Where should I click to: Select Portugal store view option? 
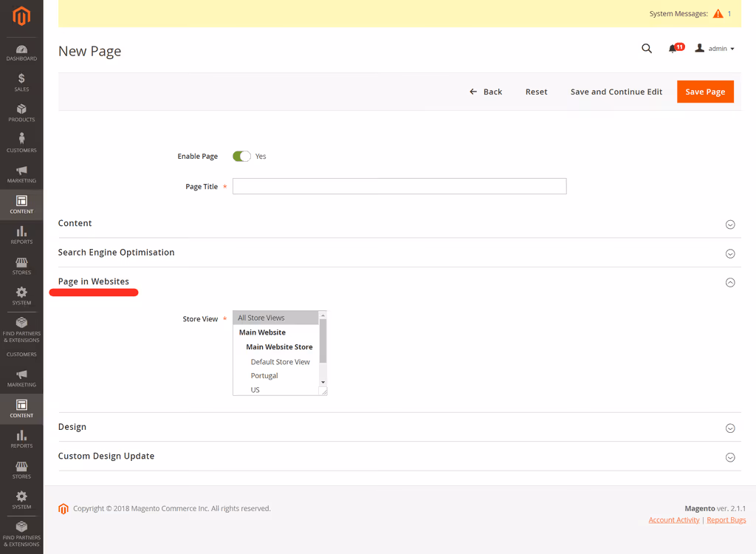[264, 375]
